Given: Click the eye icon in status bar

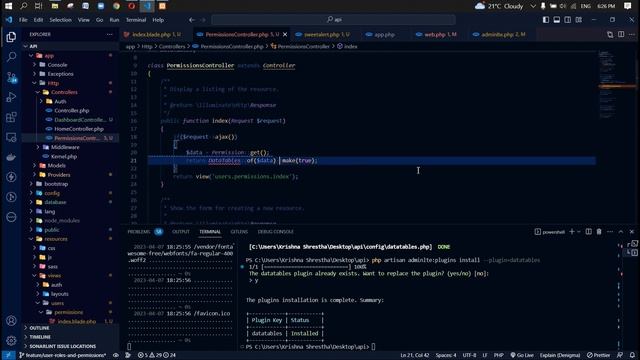Looking at the screenshot, I should click(x=116, y=355).
